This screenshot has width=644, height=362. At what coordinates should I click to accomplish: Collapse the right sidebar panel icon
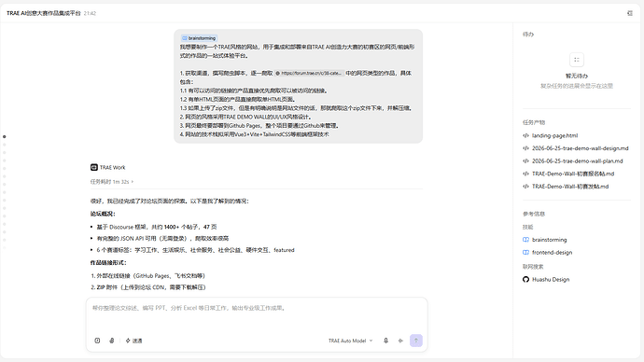[x=630, y=13]
